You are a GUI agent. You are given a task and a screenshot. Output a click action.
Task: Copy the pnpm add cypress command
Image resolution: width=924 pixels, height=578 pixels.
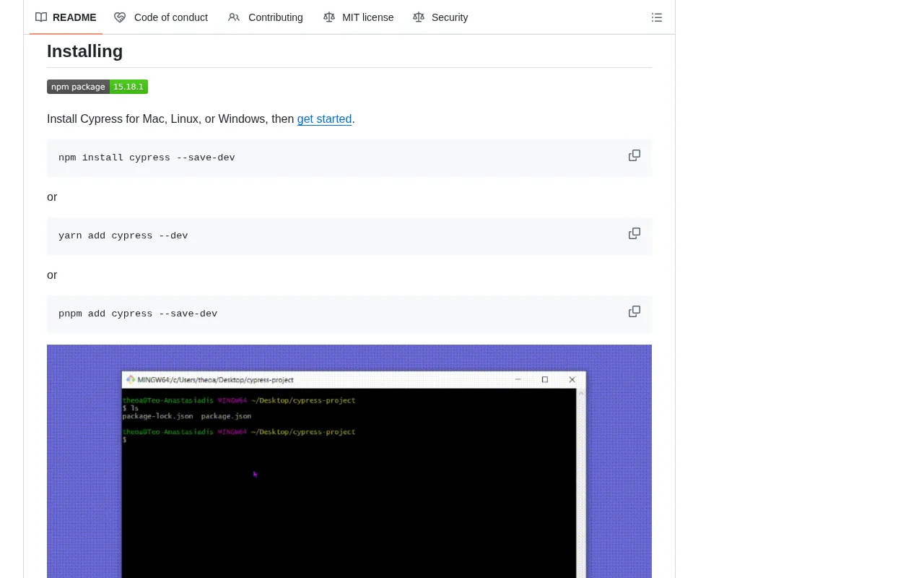[x=635, y=311]
